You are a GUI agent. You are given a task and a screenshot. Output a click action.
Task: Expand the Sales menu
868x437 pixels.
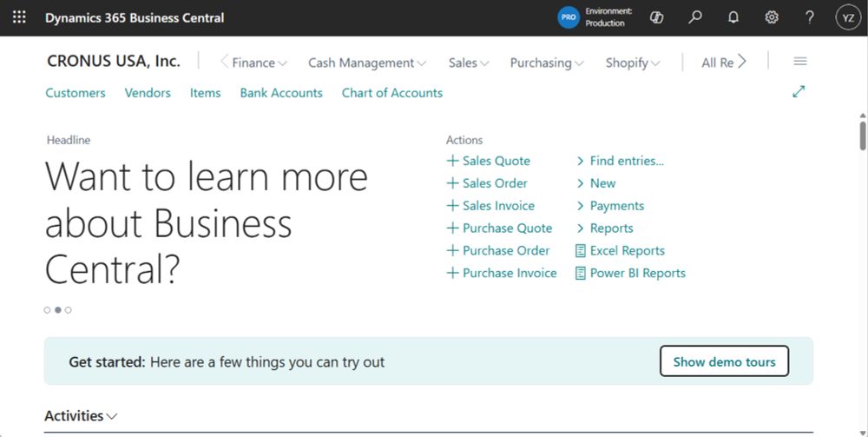coord(469,63)
